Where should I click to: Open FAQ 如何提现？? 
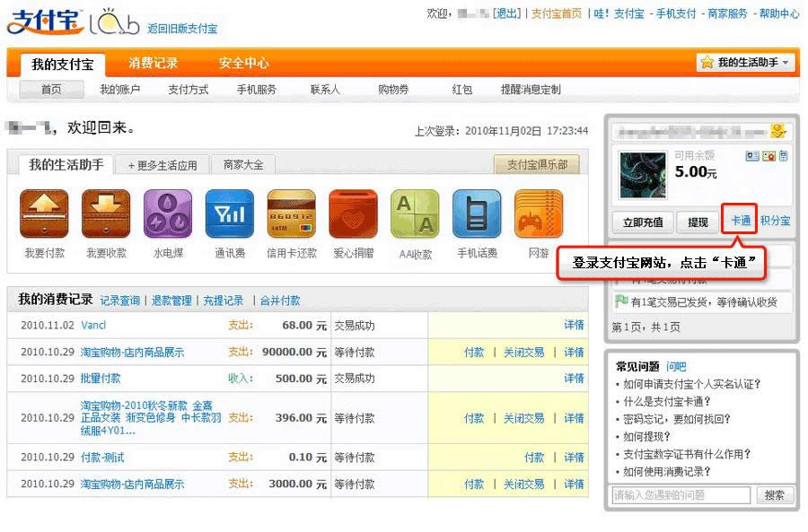coord(646,437)
